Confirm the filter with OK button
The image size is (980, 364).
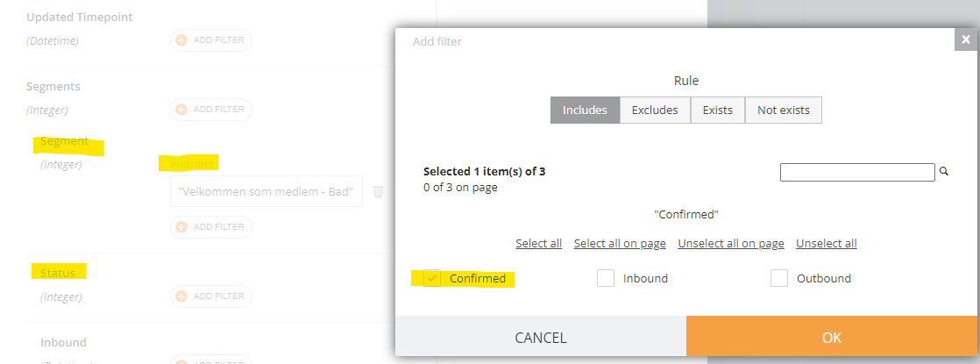tap(832, 338)
